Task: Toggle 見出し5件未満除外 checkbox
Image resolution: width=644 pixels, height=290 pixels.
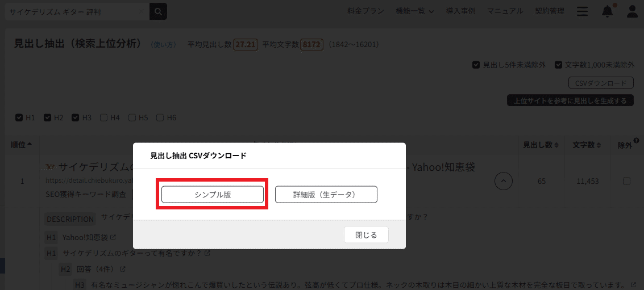Action: [476, 65]
